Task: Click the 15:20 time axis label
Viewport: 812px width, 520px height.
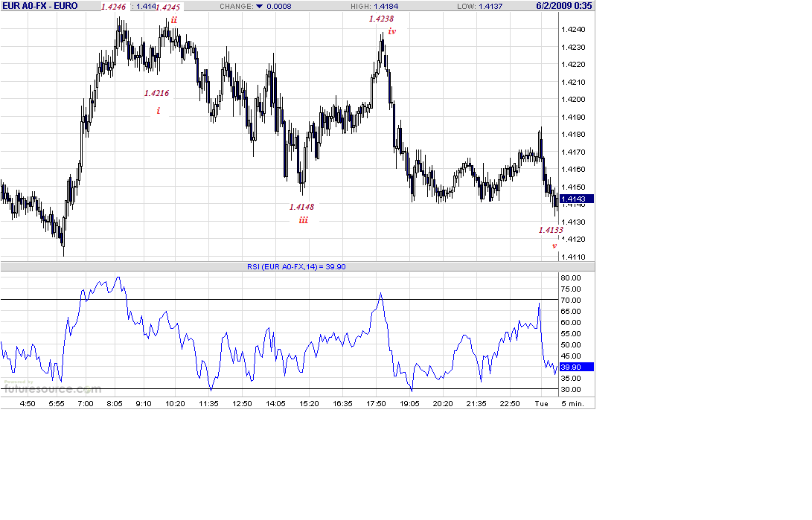Action: click(309, 404)
